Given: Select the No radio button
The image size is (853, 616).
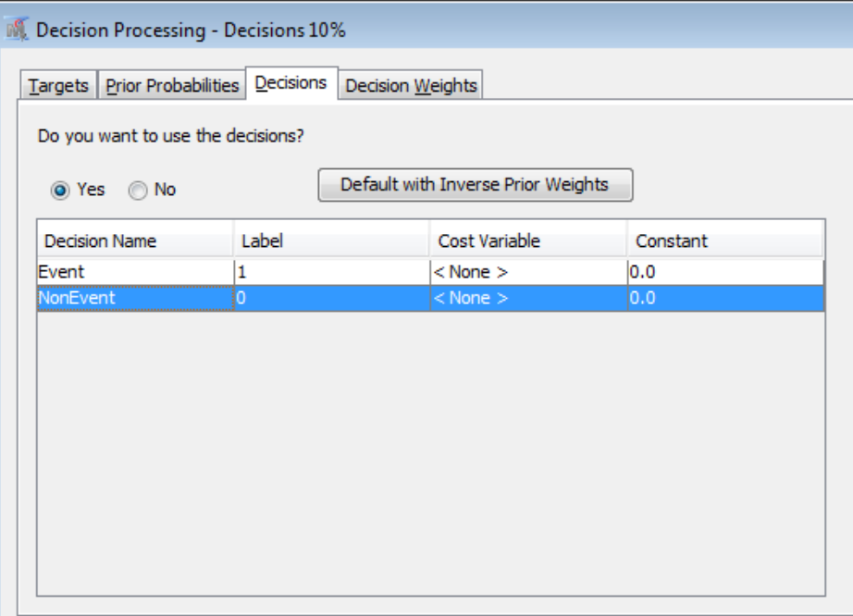Looking at the screenshot, I should click(138, 191).
